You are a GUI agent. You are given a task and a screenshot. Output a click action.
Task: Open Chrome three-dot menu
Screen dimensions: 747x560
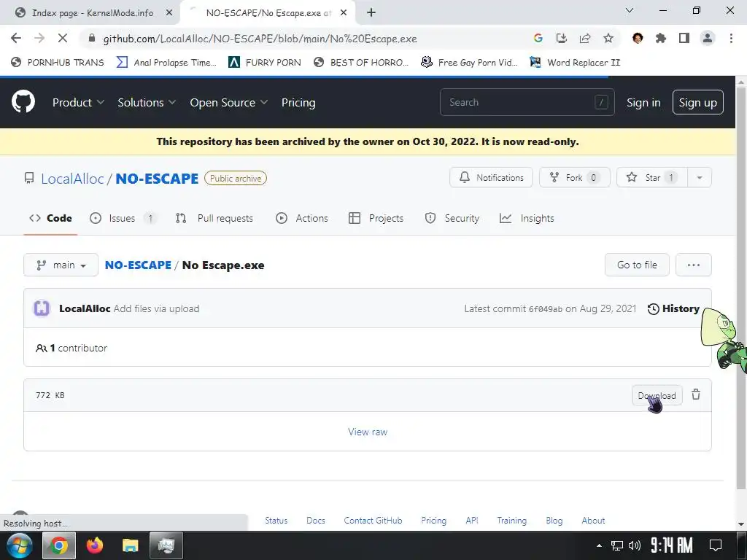(731, 38)
